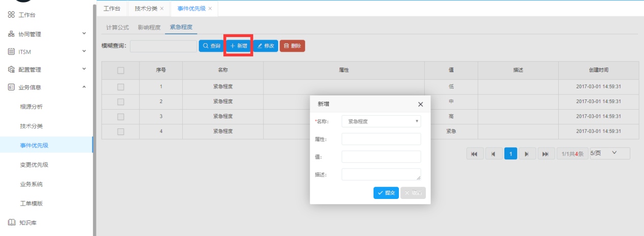This screenshot has height=236, width=644.
Task: Check the checkbox for row 1
Action: coord(120,87)
